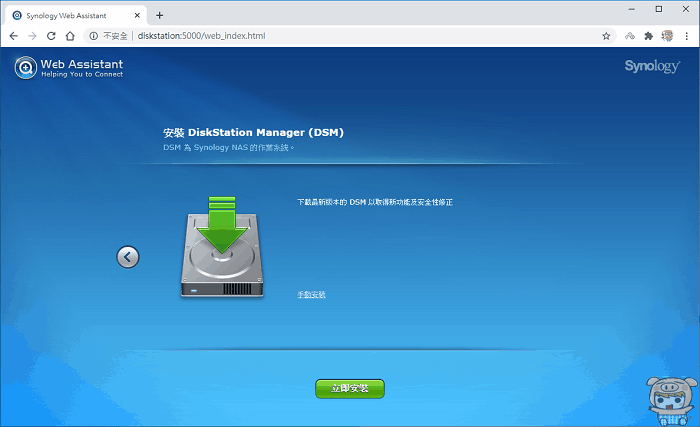Screen dimensions: 700x427
Task: Click the 安裝 DiskStation Manager (DSM) heading
Action: click(x=253, y=133)
